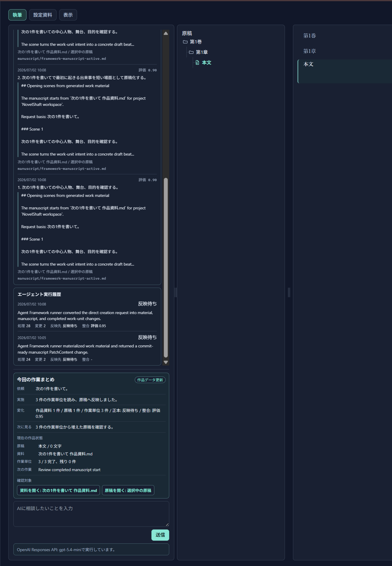
Task: Open the 表示 tab
Action: click(68, 15)
